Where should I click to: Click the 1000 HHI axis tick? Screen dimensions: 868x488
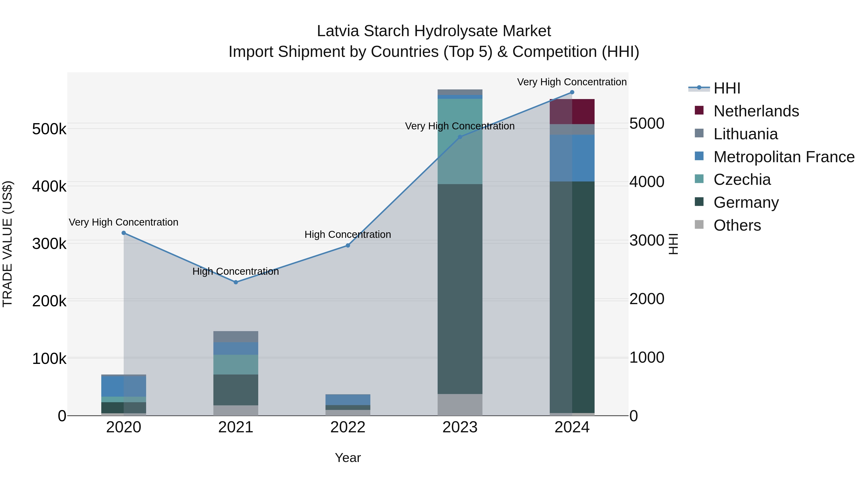(x=647, y=357)
